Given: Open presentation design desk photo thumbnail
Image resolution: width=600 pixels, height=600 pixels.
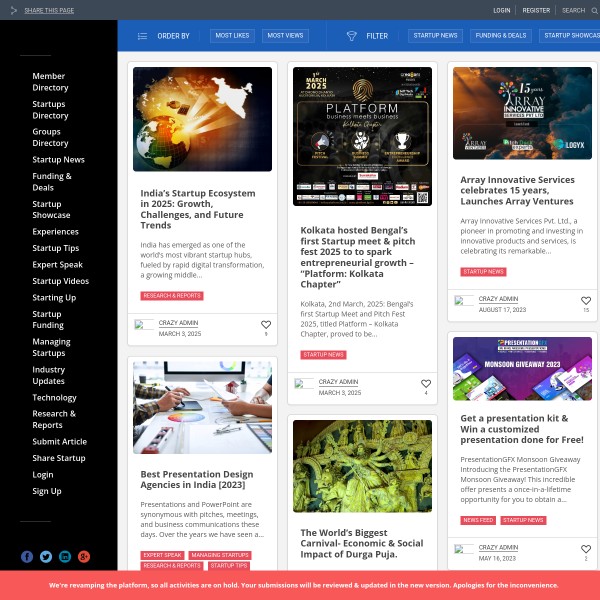Looking at the screenshot, I should (202, 408).
